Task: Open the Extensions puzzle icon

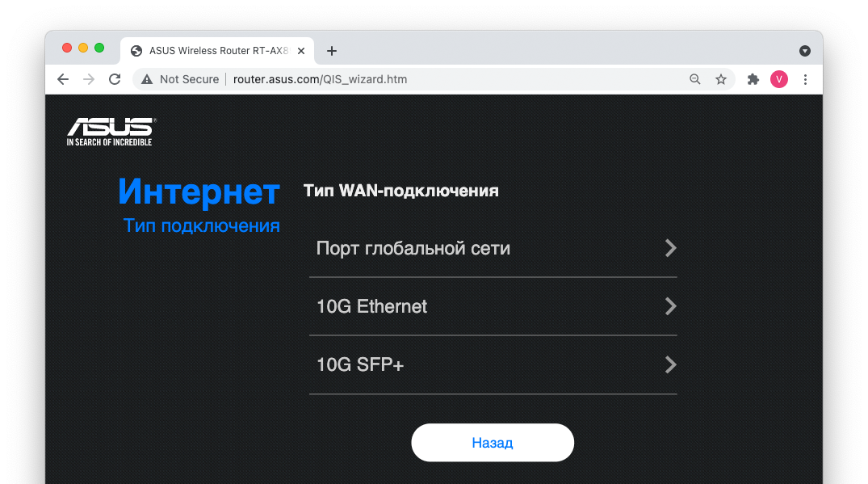Action: pos(753,79)
